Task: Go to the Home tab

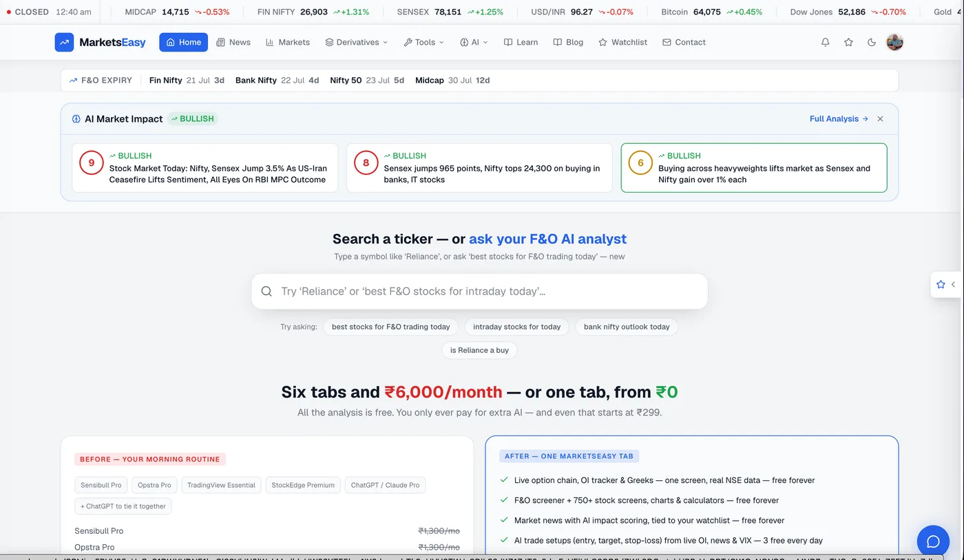Action: pyautogui.click(x=183, y=42)
